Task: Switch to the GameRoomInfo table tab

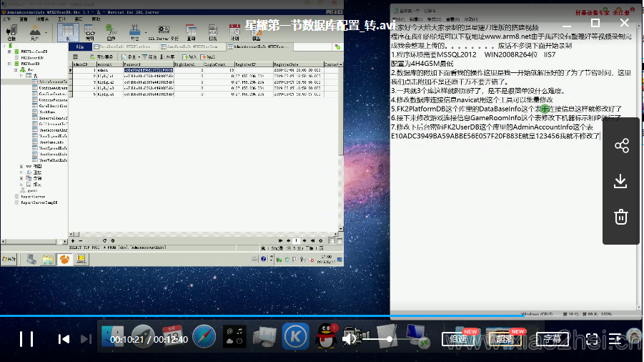Action: point(192,47)
